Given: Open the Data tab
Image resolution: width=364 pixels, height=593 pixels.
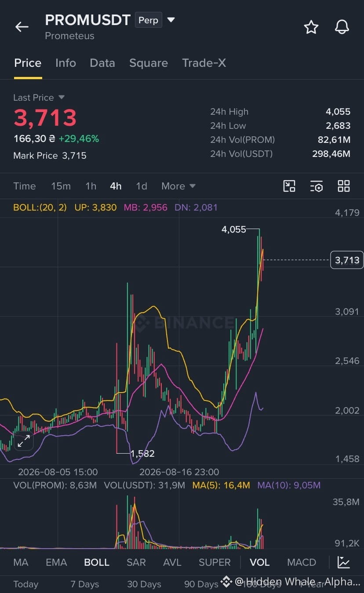Looking at the screenshot, I should pos(102,63).
